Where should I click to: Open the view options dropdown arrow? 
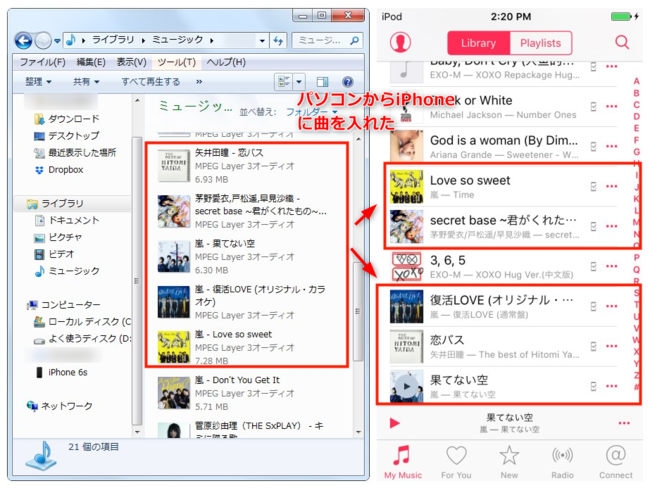point(299,82)
